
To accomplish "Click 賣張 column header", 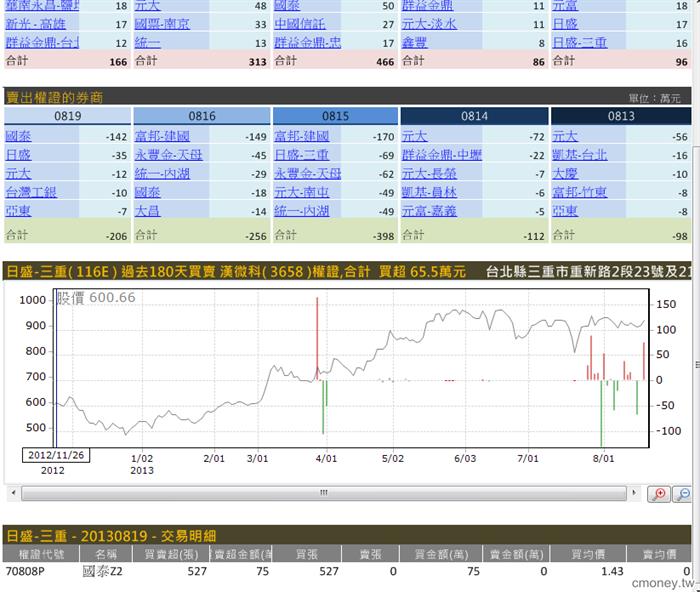I will click(370, 554).
